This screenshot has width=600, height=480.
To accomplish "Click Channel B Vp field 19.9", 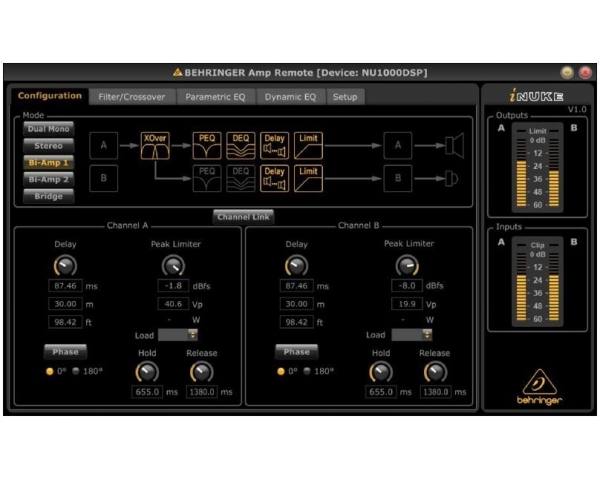I will (x=407, y=304).
